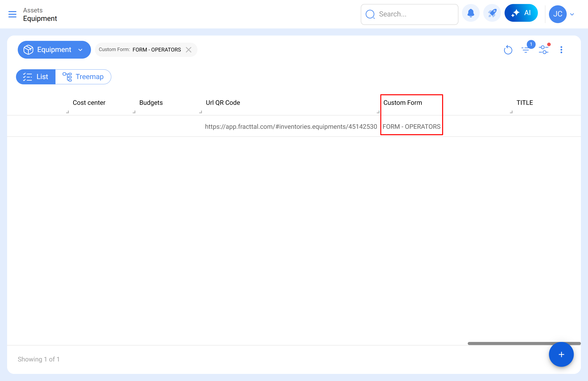
Task: Open the hamburger navigation menu
Action: tap(12, 14)
